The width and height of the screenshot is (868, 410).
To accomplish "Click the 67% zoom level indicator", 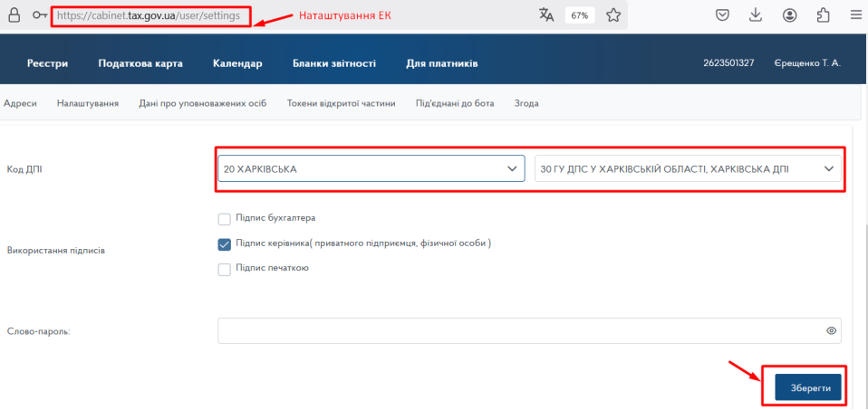I will click(580, 15).
